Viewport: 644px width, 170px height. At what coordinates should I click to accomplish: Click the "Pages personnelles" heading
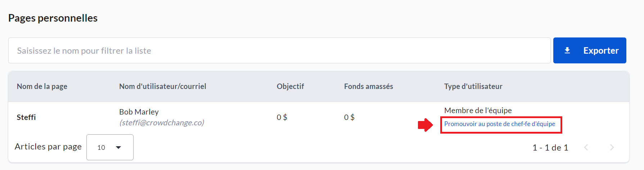53,18
